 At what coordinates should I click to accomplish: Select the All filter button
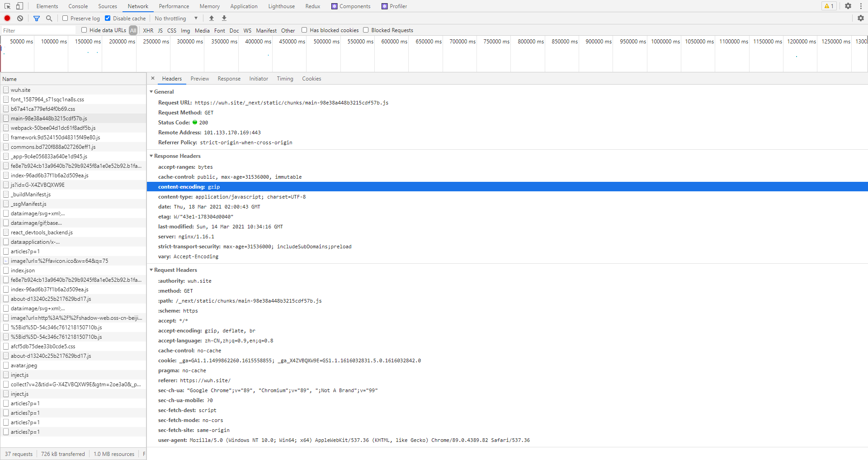pos(133,30)
